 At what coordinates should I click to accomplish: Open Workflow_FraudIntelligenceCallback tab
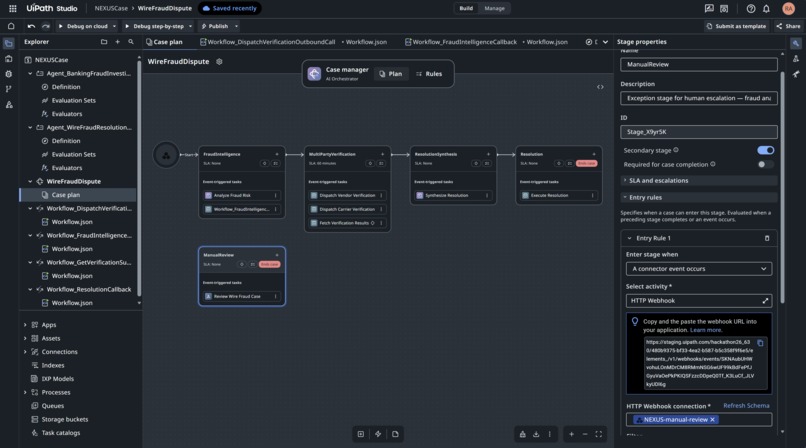(x=486, y=42)
